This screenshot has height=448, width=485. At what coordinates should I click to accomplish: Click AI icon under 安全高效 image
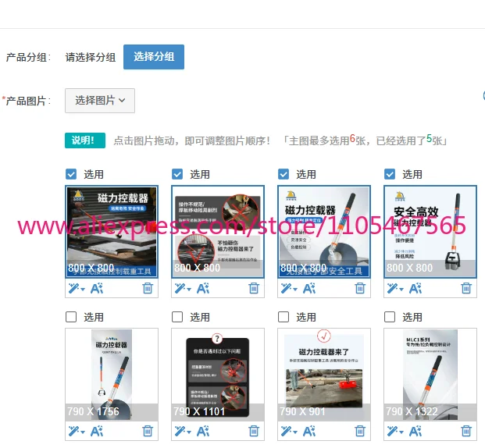[x=415, y=289]
